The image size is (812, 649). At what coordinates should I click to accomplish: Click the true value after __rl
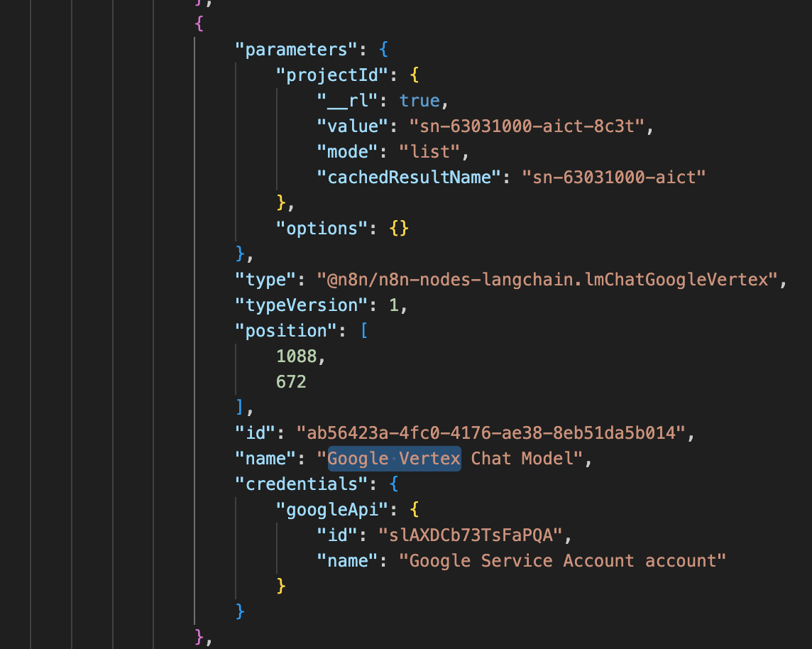coord(419,101)
